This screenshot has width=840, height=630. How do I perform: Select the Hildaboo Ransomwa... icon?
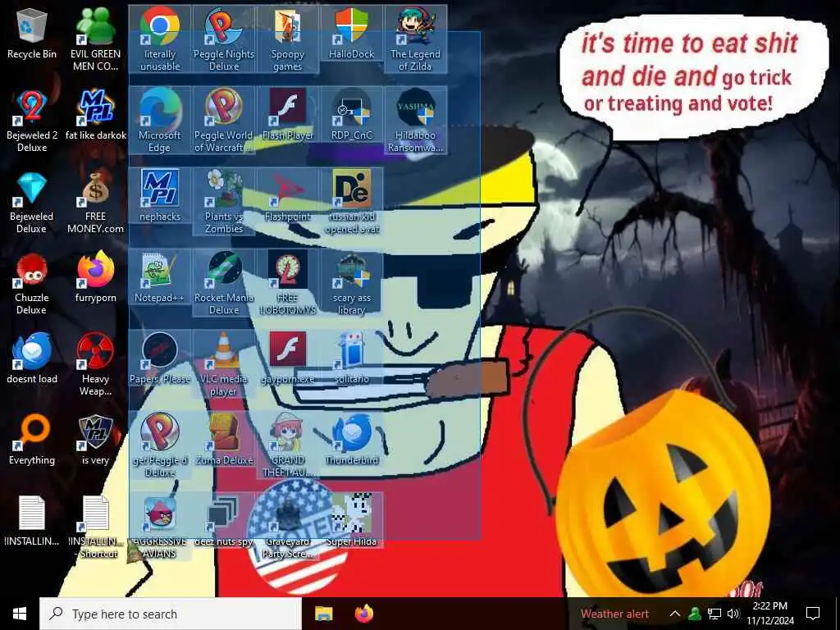pos(415,121)
